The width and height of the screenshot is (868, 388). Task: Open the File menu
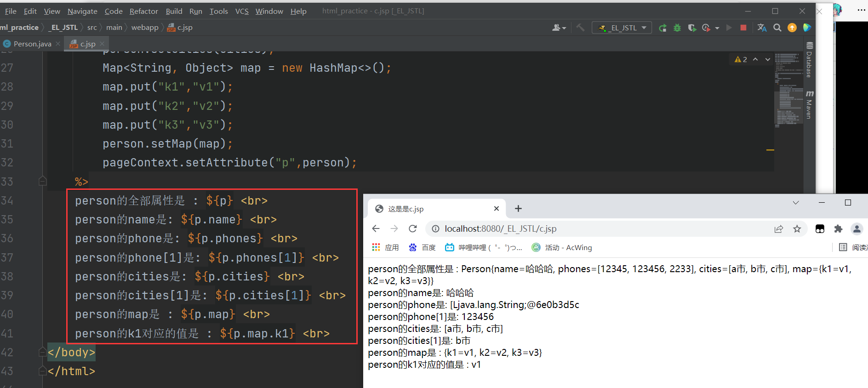(11, 11)
